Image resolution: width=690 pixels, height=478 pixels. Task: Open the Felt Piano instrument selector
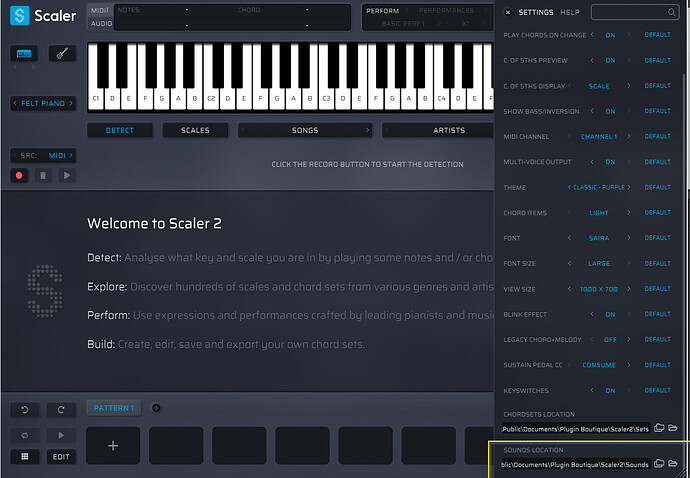(x=43, y=103)
